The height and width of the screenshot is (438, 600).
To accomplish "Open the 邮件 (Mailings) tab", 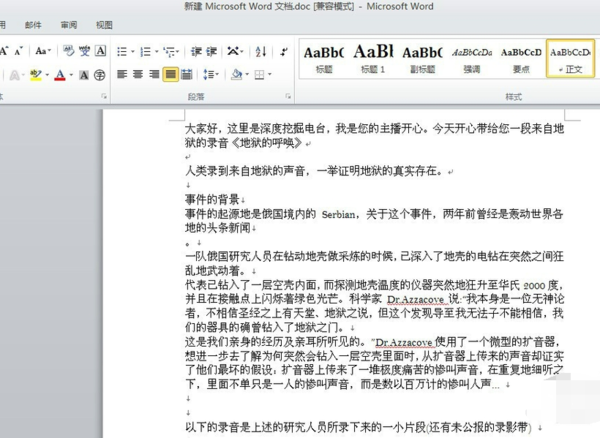I will pyautogui.click(x=33, y=25).
